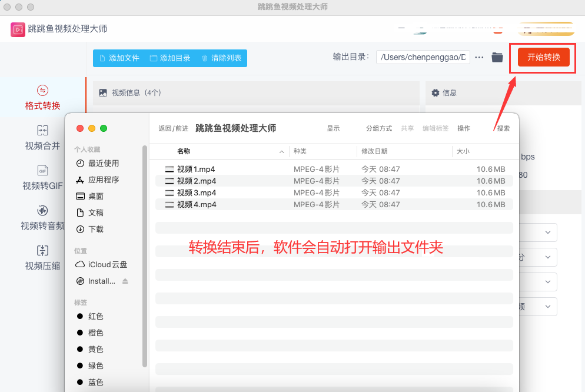Click the 视频1.mp4 file icon
Screen dimensions: 585x392
click(169, 170)
